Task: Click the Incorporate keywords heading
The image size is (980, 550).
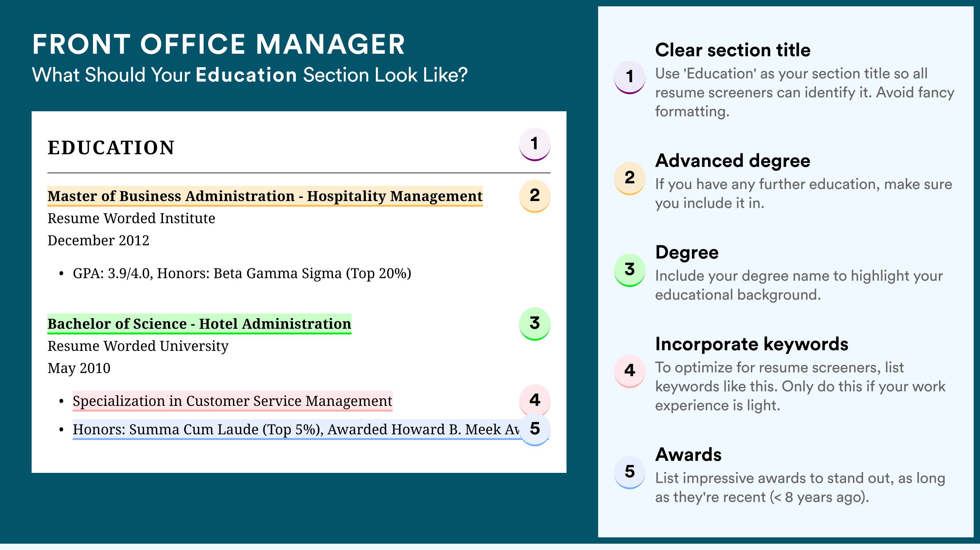Action: tap(751, 344)
